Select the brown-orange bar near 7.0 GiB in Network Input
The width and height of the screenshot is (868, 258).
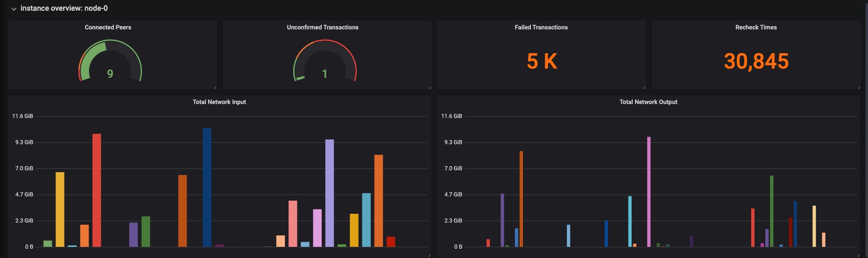click(183, 211)
